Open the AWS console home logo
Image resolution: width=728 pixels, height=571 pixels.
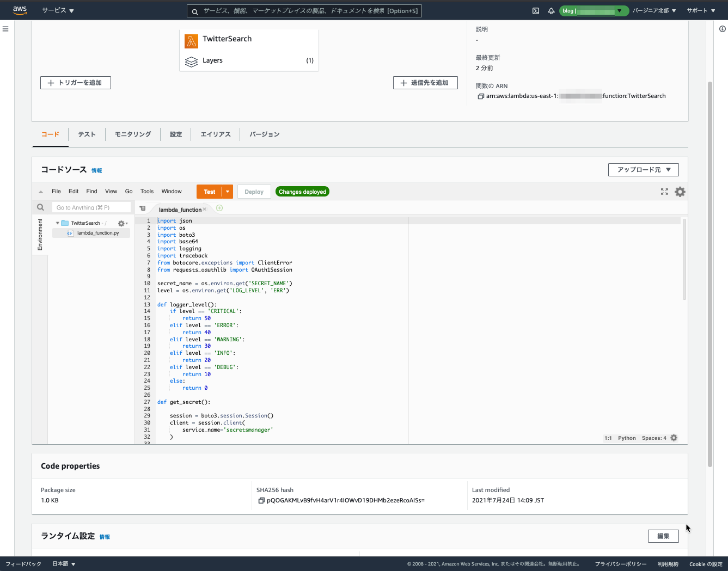click(x=20, y=10)
